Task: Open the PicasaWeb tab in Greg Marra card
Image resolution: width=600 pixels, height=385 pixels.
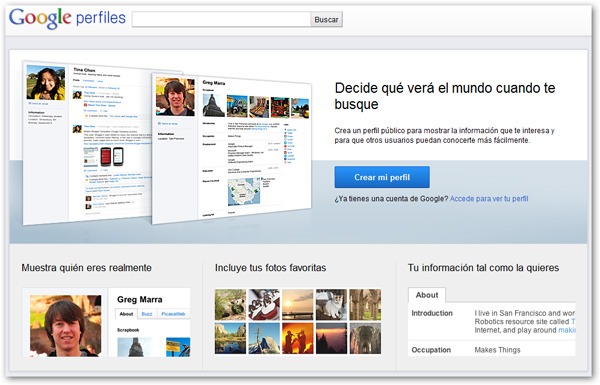Action: click(173, 314)
